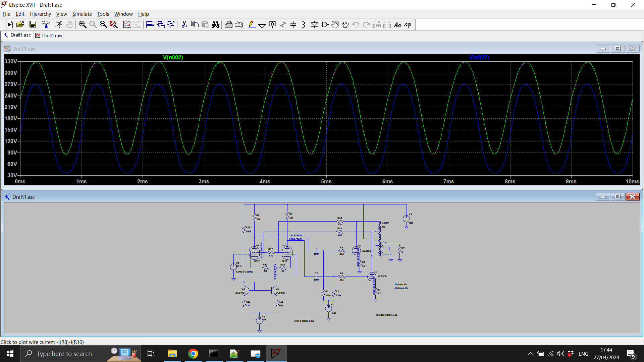Open the Simulate menu
This screenshot has width=644, height=362.
(x=82, y=14)
